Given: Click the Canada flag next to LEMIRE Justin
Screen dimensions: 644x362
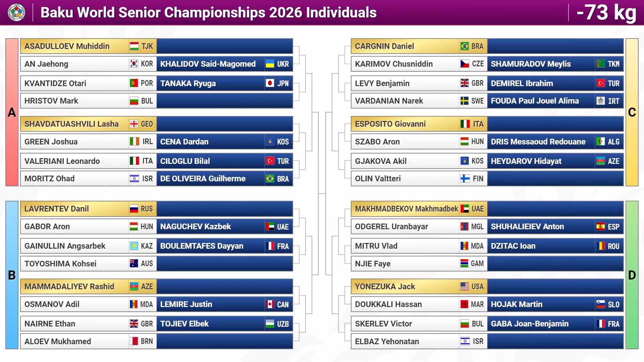Looking at the screenshot, I should (270, 304).
